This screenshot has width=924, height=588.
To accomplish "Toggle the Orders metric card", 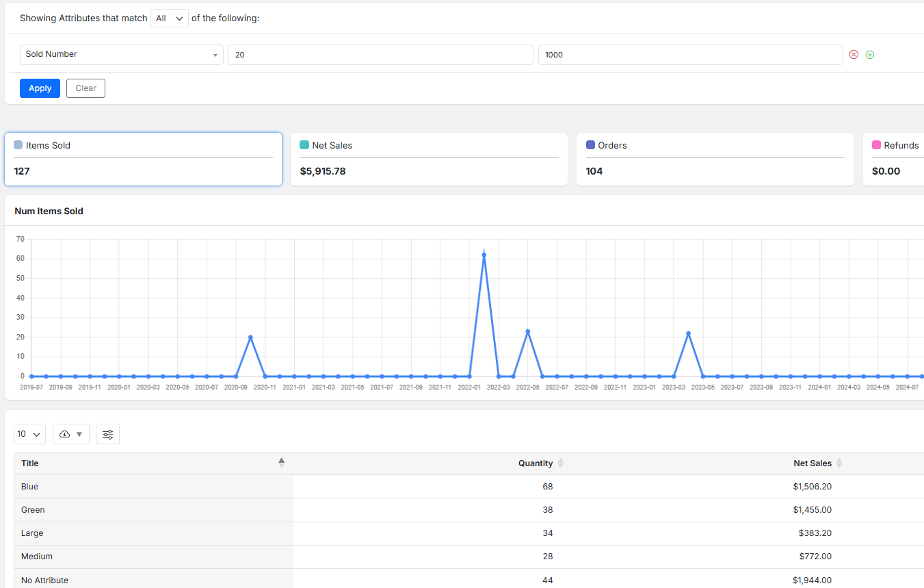I will point(715,159).
